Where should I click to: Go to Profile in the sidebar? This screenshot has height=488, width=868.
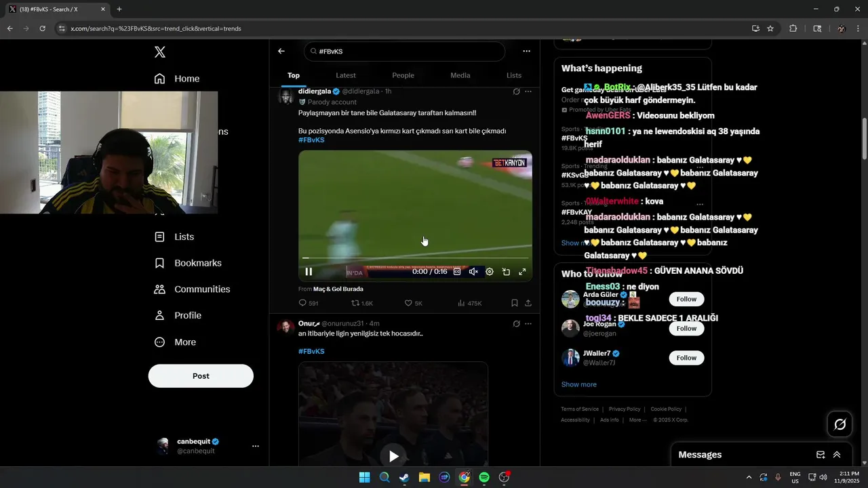click(x=178, y=315)
